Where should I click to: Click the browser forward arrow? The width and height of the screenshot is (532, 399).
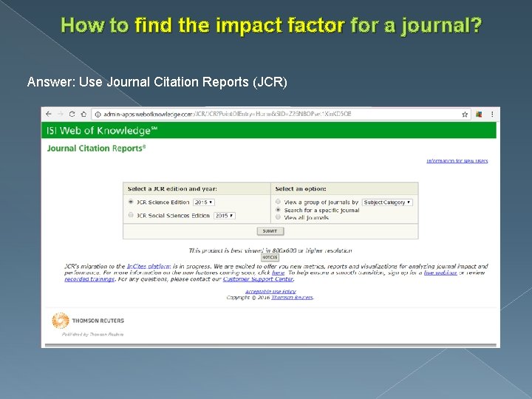pyautogui.click(x=60, y=114)
